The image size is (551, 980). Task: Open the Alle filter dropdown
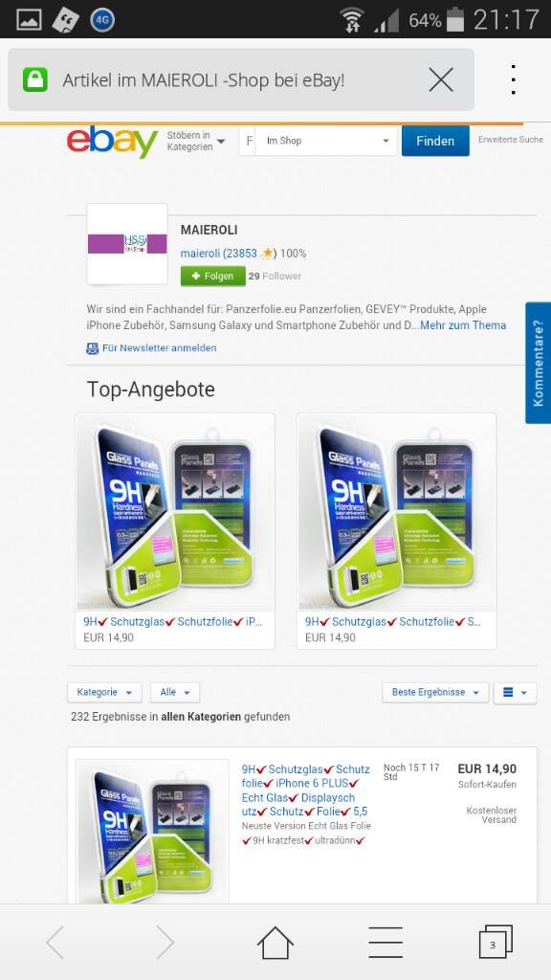point(175,693)
